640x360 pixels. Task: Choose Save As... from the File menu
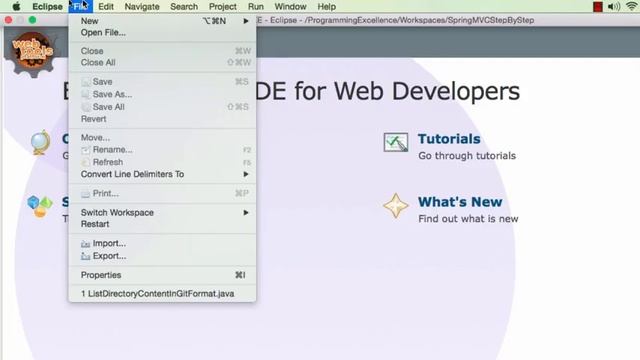point(162,94)
